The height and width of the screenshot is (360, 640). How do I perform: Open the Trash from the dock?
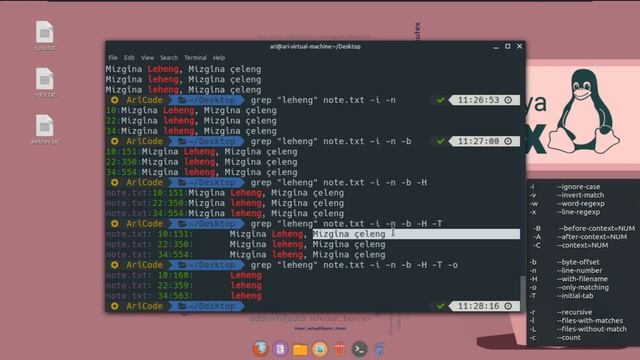click(340, 349)
